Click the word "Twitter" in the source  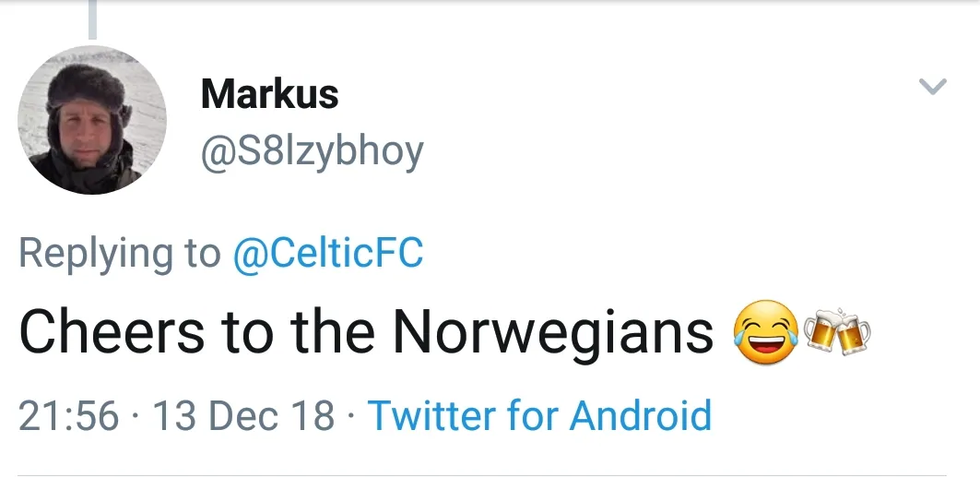(432, 416)
